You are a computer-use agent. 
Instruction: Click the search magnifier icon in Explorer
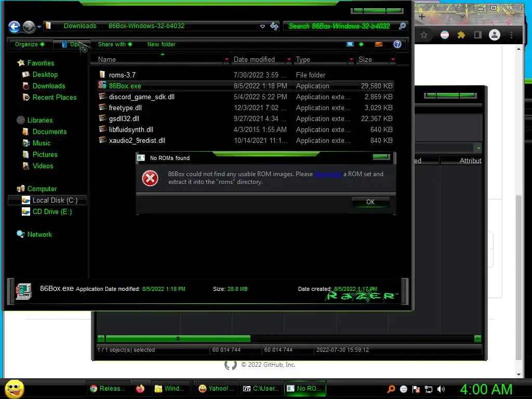coord(403,26)
